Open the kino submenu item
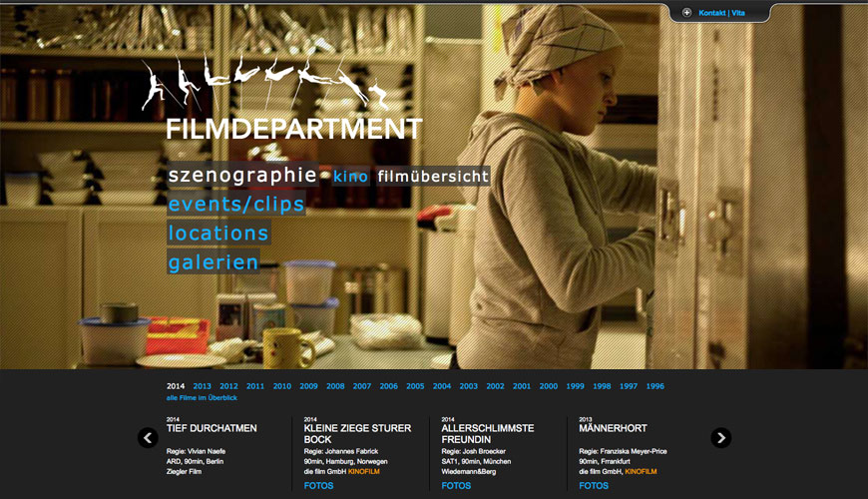 tap(351, 177)
